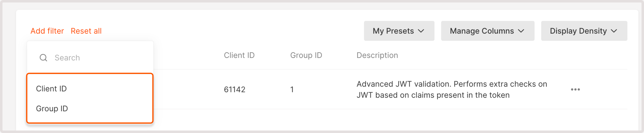Select Client ID filter option

click(x=51, y=89)
